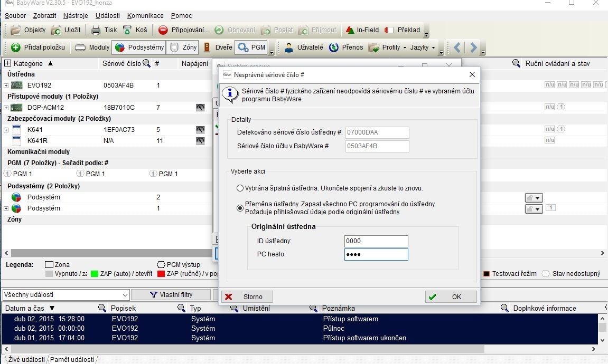The width and height of the screenshot is (608, 364).
Task: Select 'Vybrána špatná ústředna' radio option
Action: 240,188
